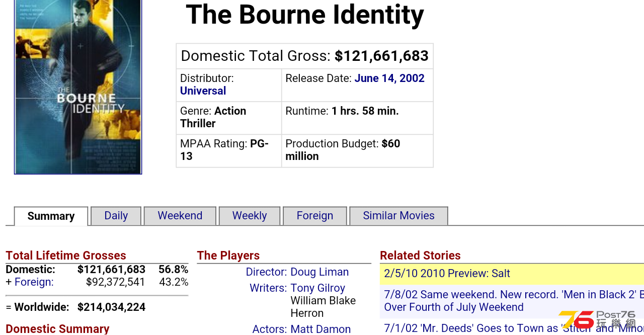Click Doug Liman's name

tap(319, 272)
